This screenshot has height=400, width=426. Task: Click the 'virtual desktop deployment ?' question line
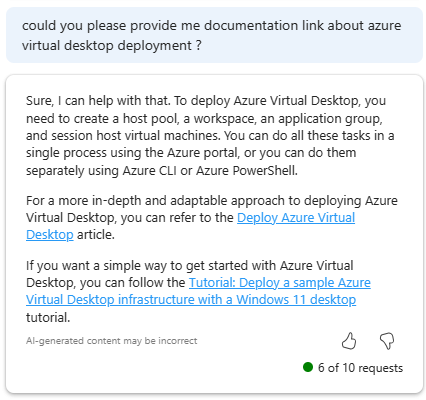tap(112, 45)
